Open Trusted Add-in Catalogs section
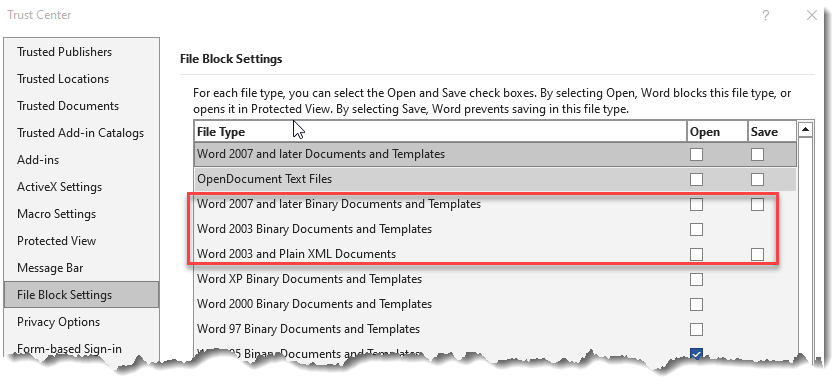The height and width of the screenshot is (391, 839). click(81, 133)
